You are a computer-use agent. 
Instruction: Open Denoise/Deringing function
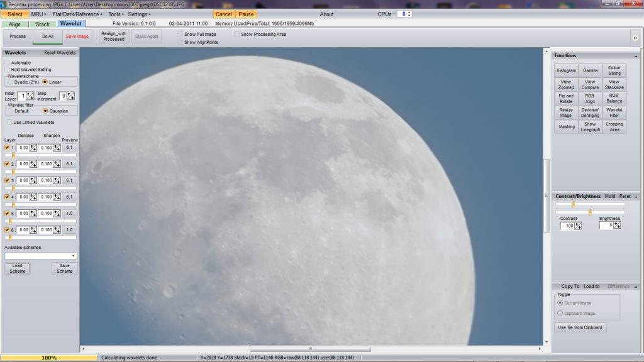click(590, 113)
